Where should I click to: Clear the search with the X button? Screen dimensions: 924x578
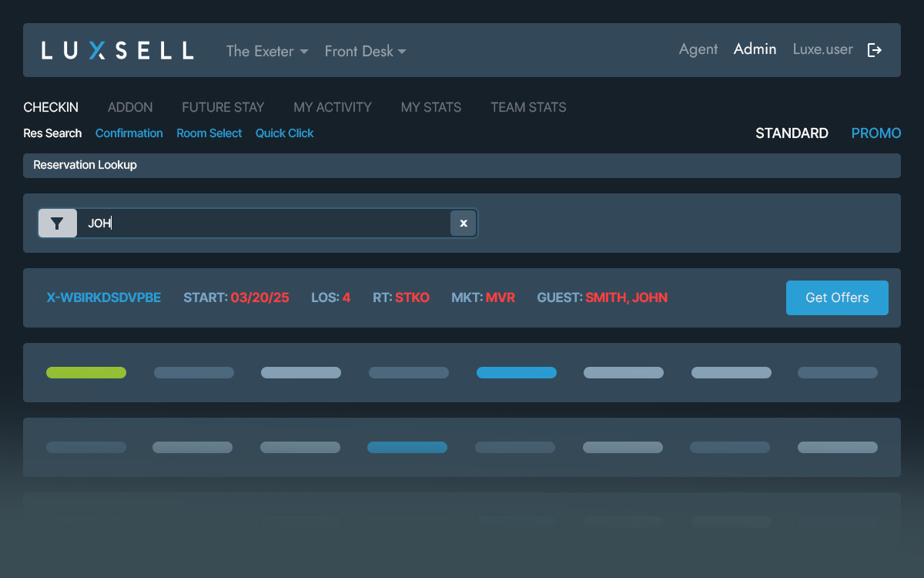point(463,223)
